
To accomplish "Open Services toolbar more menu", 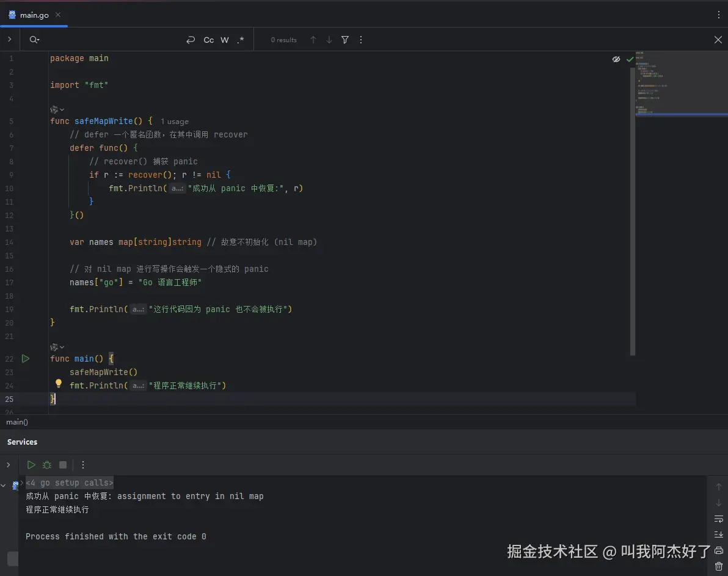I will [83, 464].
